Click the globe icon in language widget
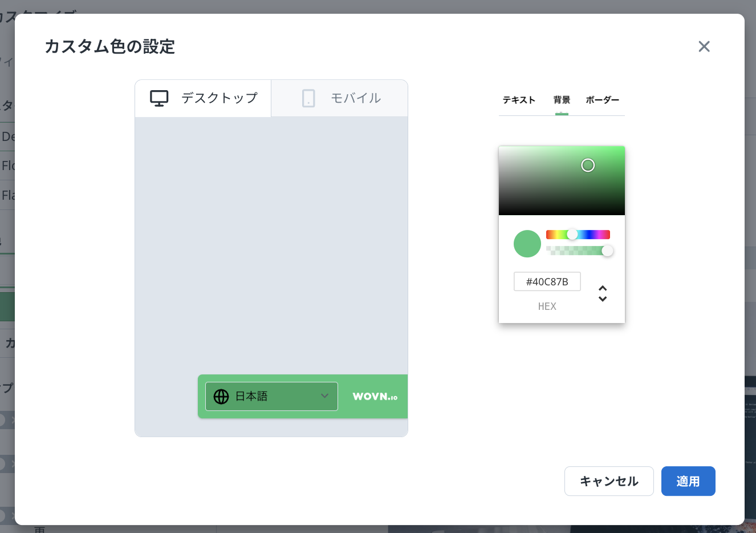 coord(221,397)
